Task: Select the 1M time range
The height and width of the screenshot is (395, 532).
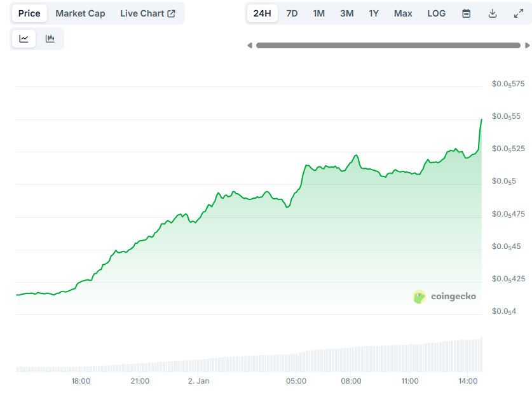Action: 318,13
